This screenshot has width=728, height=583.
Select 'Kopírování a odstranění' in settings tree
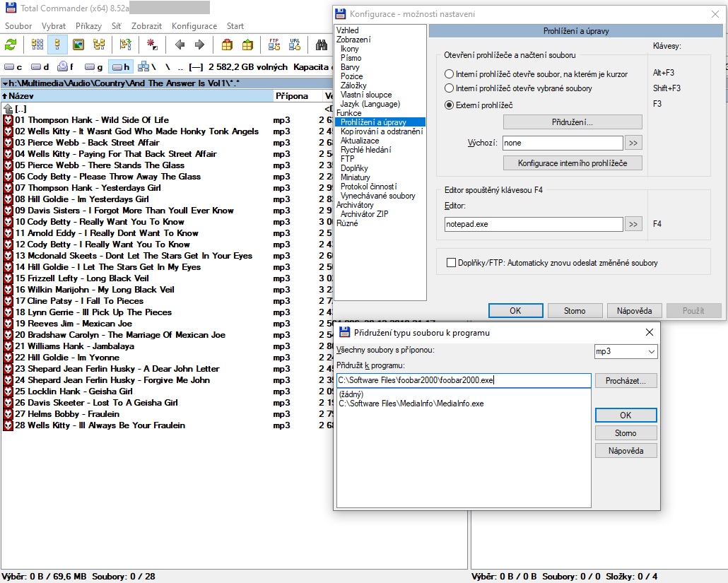pos(382,131)
